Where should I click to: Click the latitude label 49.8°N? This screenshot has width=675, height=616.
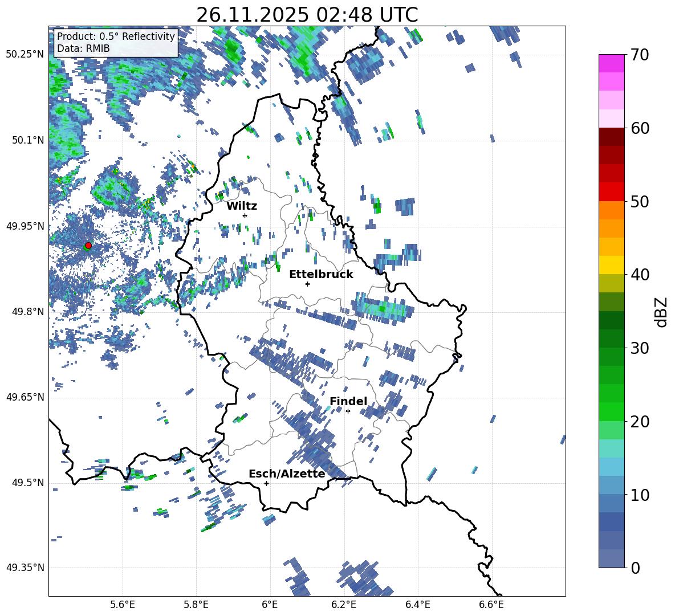[27, 312]
